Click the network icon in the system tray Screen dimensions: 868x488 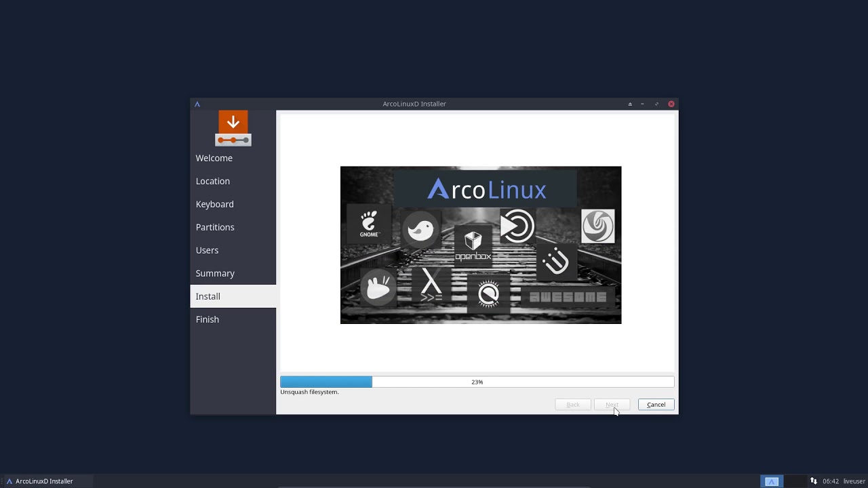(x=814, y=481)
